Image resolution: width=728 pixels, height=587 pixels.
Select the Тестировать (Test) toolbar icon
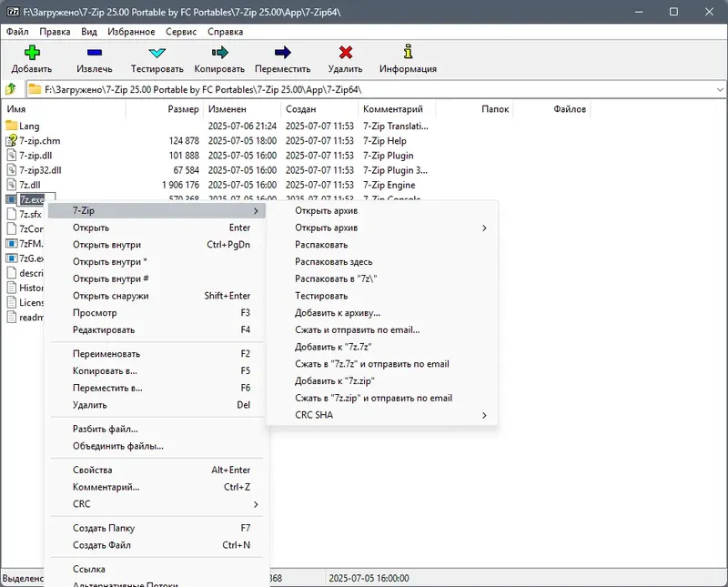click(x=155, y=56)
